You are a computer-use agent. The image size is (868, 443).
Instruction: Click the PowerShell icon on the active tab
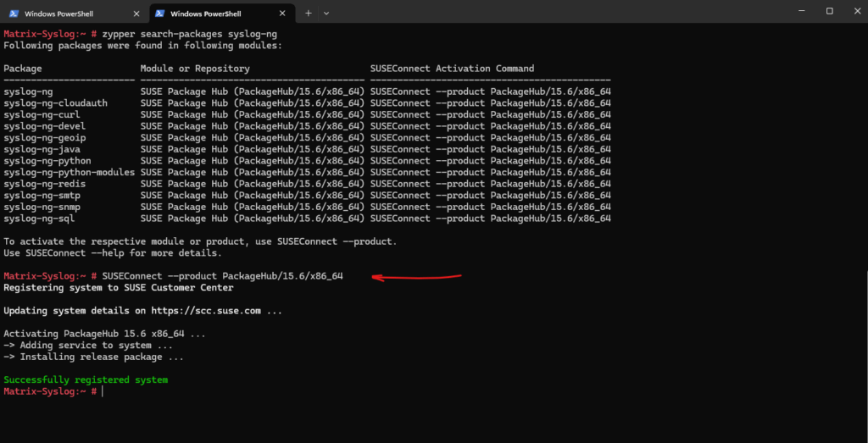(x=159, y=14)
